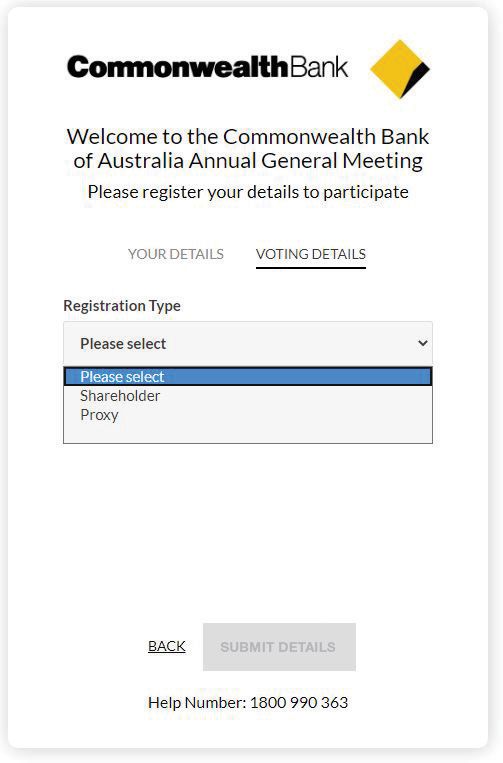503x763 pixels.
Task: Go back using the BACK link
Action: point(167,646)
